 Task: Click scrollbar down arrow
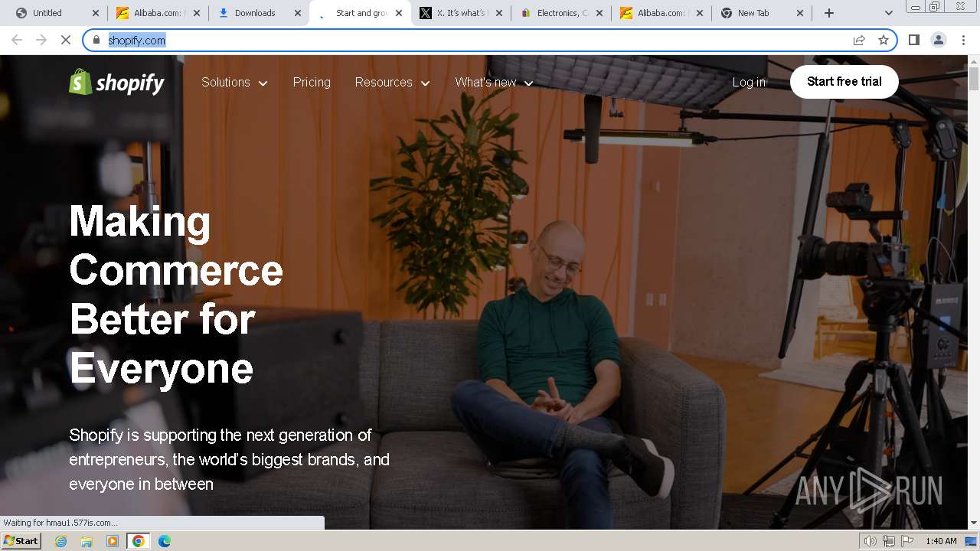(x=973, y=523)
